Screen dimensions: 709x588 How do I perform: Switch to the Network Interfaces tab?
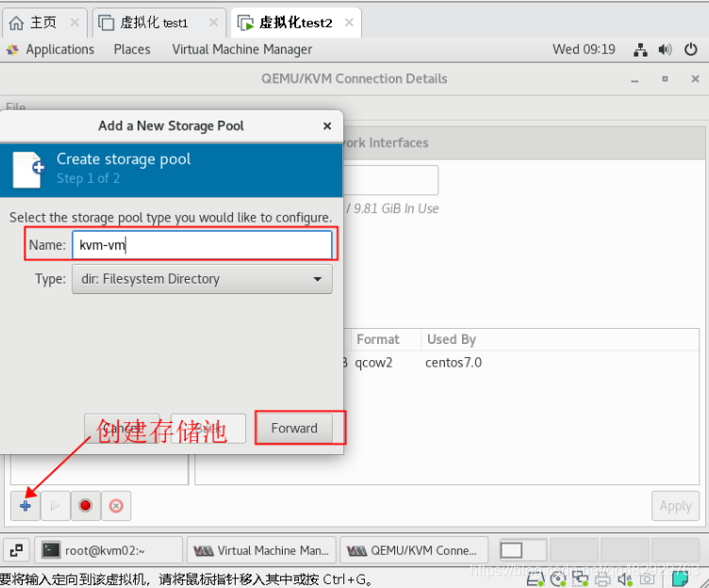coord(386,143)
